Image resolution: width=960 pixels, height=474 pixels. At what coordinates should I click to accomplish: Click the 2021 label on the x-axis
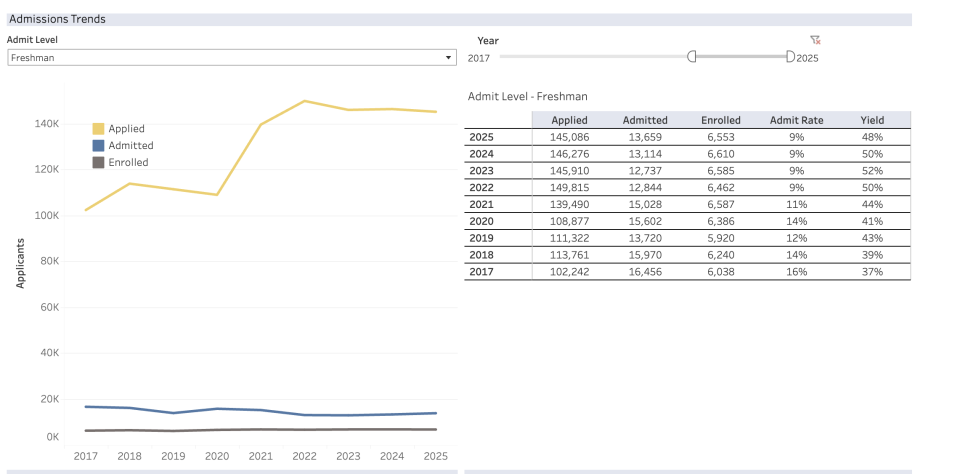tap(261, 456)
